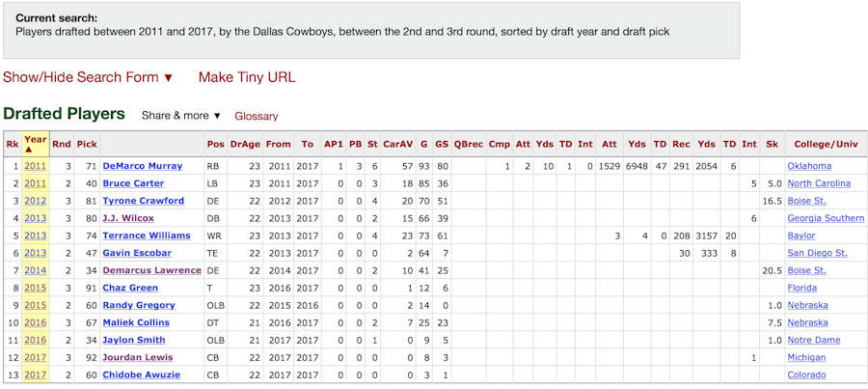Sort by the CarAV column header
Screen dimensions: 868x389
(x=397, y=144)
